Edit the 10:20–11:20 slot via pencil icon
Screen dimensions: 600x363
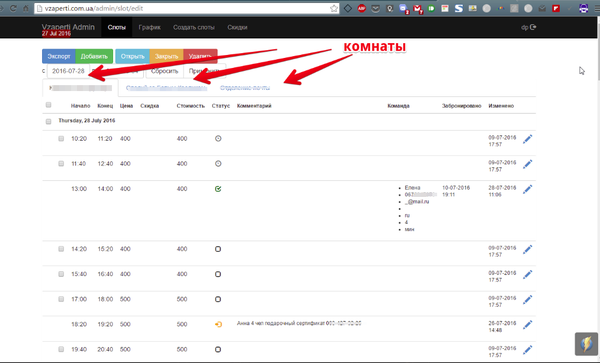[x=528, y=139]
